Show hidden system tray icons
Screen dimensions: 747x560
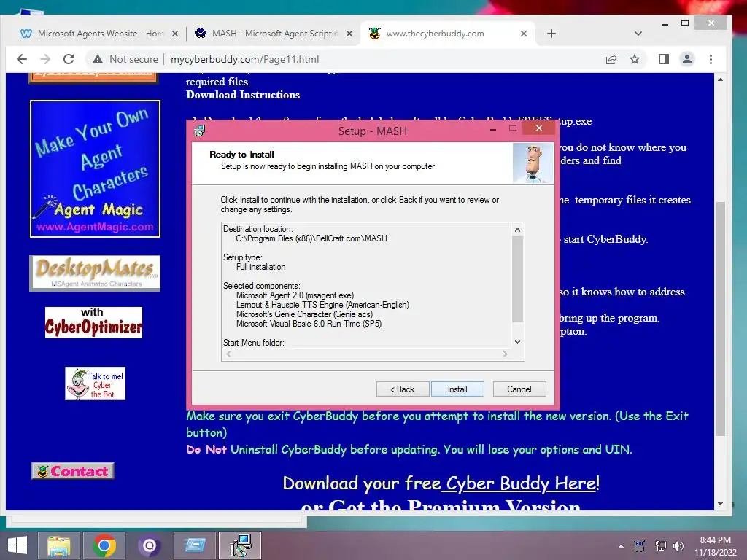[x=621, y=546]
